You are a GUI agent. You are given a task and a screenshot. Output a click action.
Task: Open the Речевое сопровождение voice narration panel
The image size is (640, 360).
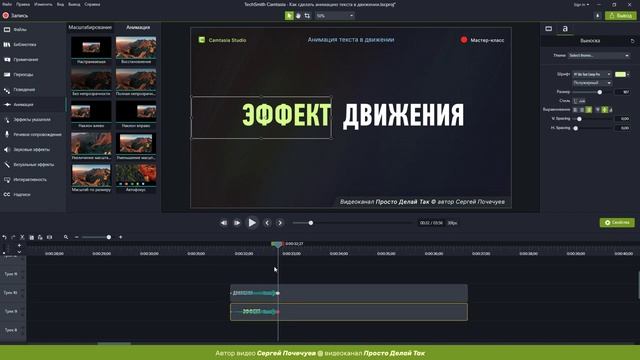point(33,135)
